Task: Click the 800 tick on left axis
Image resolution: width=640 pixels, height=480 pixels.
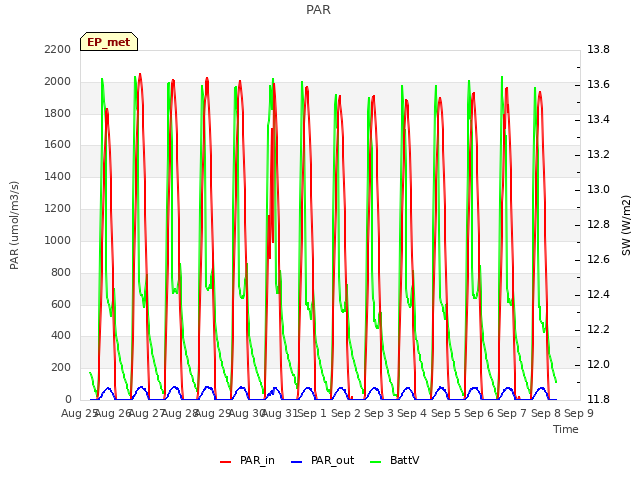Action: (x=61, y=272)
